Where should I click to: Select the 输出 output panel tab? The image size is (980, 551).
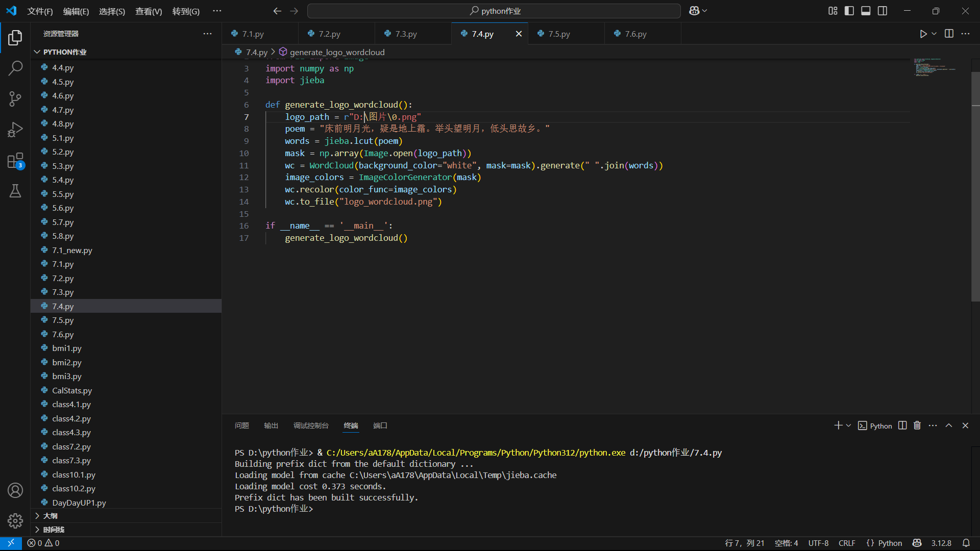[271, 425]
